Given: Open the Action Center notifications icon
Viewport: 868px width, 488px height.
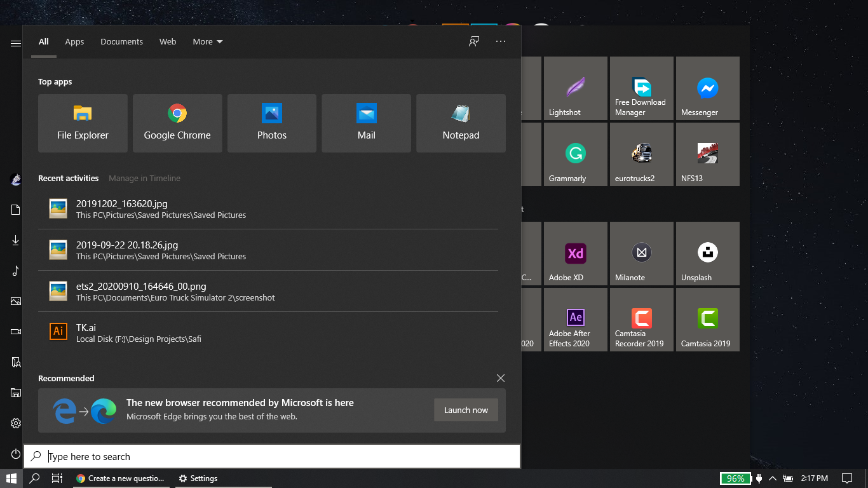Looking at the screenshot, I should [847, 478].
